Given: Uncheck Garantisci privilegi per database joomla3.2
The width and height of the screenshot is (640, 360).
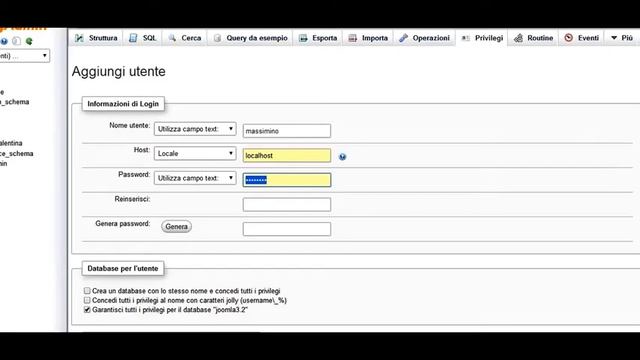Looking at the screenshot, I should click(87, 310).
